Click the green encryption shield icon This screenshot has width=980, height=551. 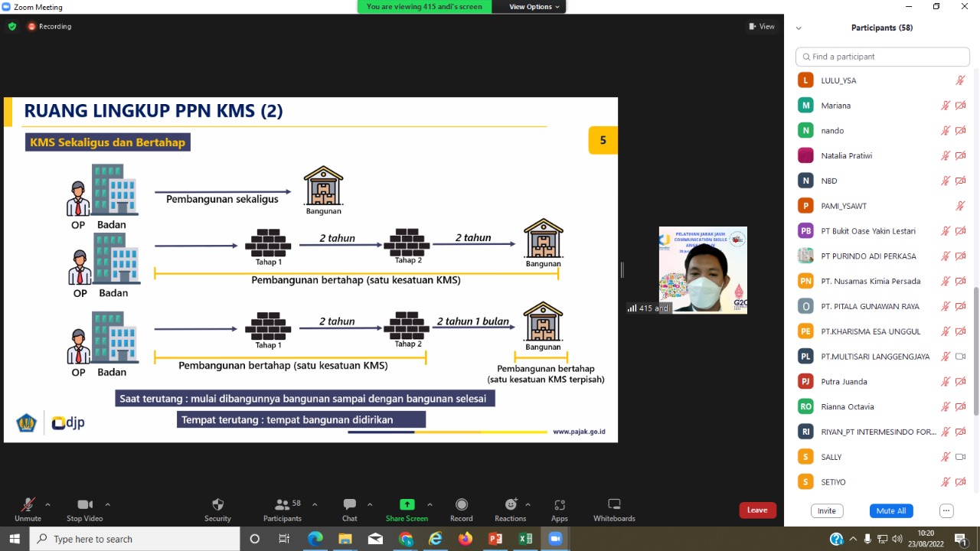click(x=11, y=26)
